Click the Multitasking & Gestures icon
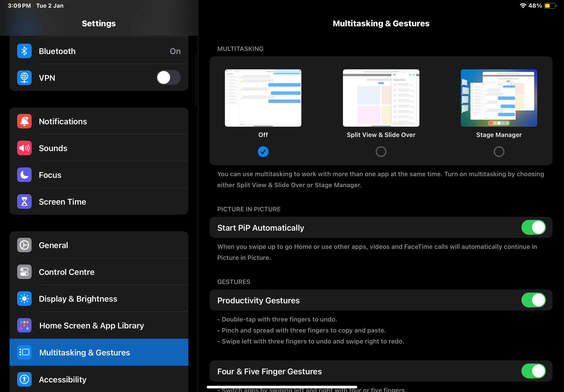 point(24,352)
